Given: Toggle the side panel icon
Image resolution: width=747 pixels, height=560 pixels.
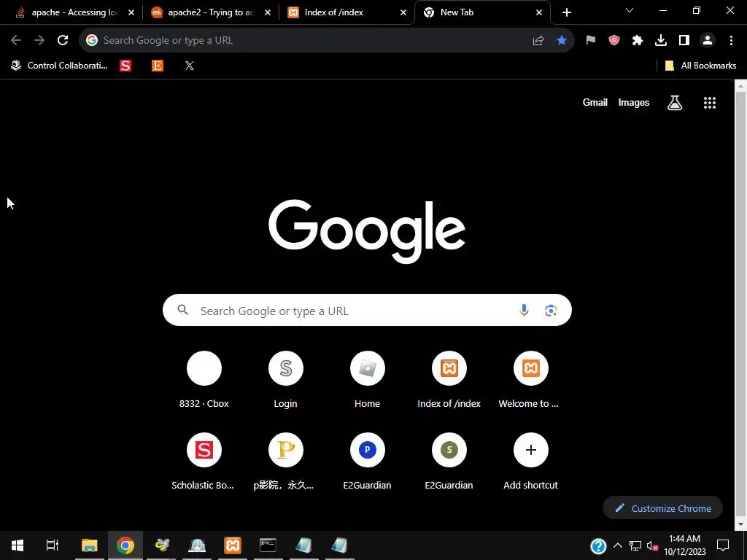Looking at the screenshot, I should coord(684,41).
